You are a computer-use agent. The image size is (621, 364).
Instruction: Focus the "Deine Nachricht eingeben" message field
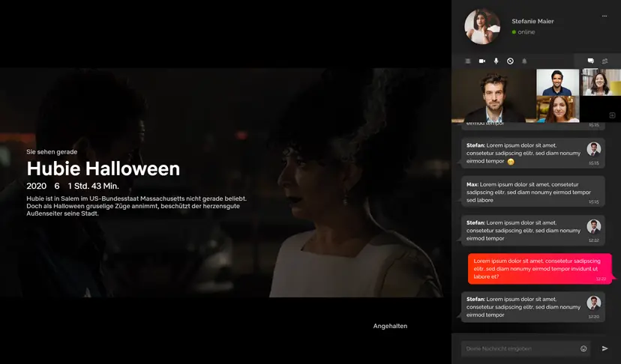click(x=526, y=348)
